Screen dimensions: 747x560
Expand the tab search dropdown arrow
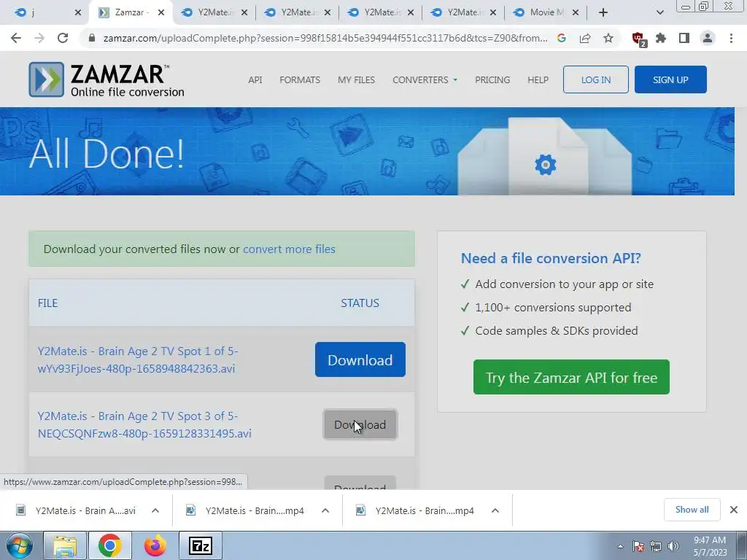(659, 12)
